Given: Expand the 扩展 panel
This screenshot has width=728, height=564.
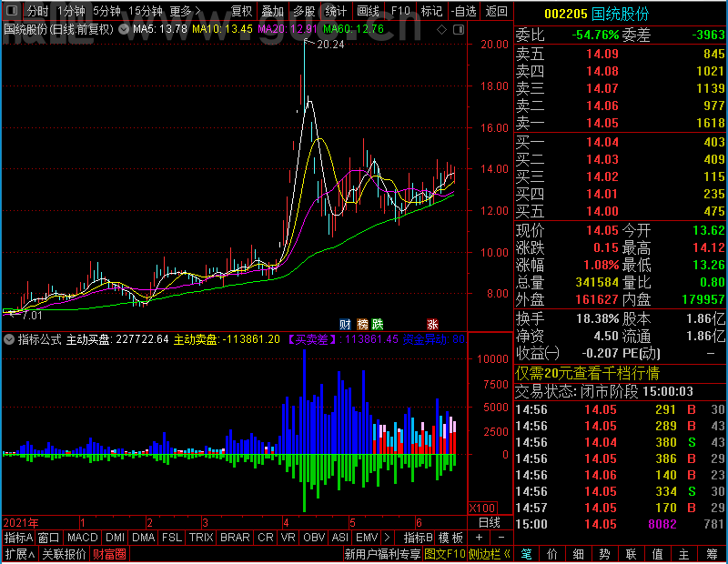Looking at the screenshot, I should tap(20, 554).
